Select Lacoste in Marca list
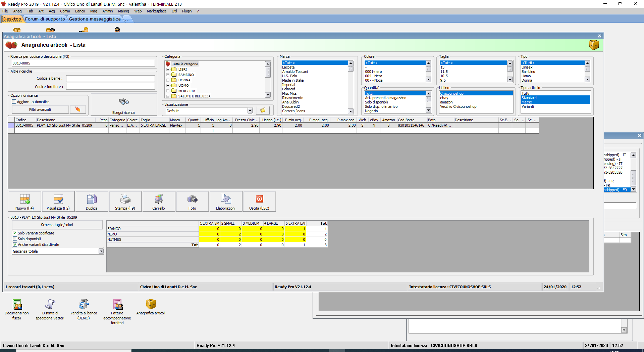 (288, 67)
